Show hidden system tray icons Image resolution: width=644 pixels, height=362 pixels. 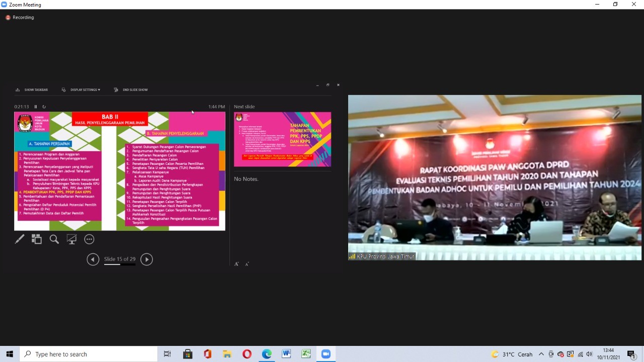(541, 354)
